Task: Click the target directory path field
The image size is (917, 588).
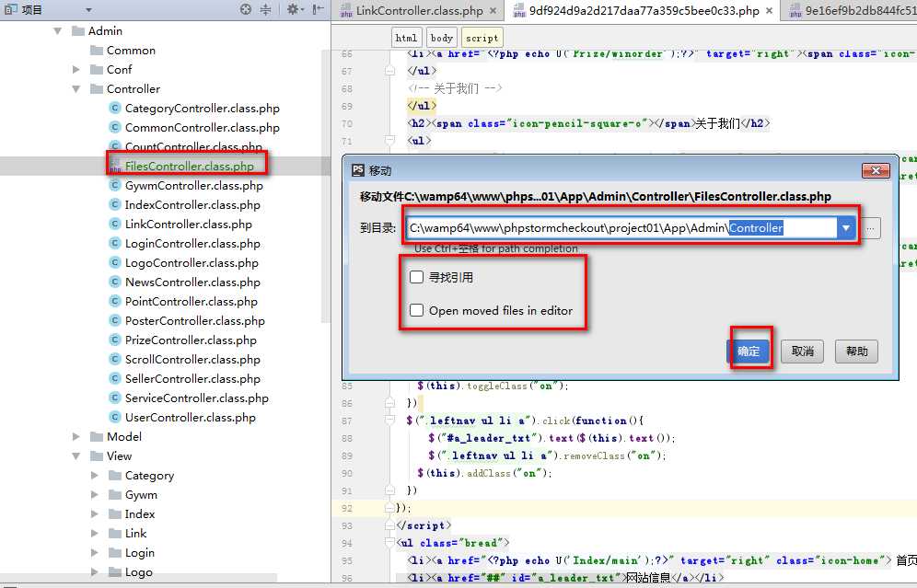Action: coord(621,228)
